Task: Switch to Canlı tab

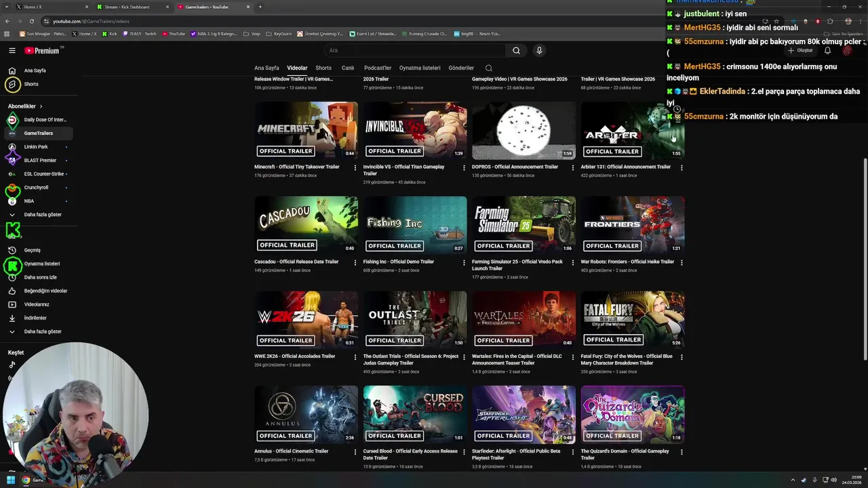Action: (x=348, y=68)
